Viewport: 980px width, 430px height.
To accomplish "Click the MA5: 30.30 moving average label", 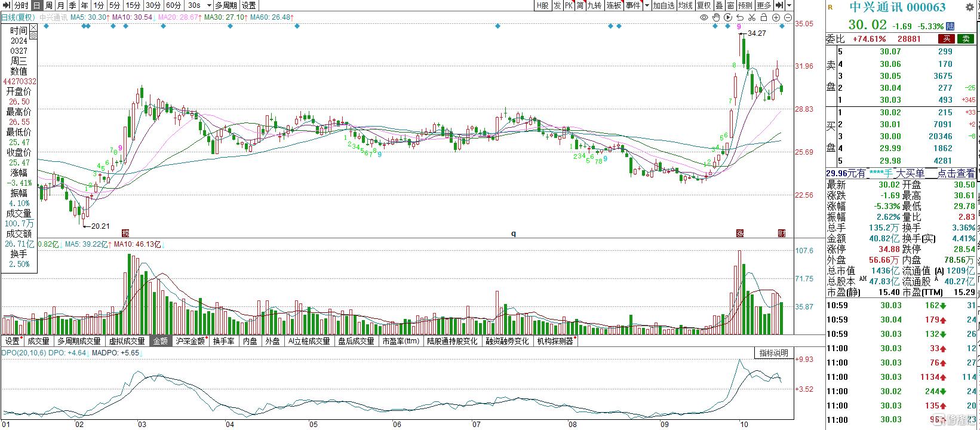I will [x=89, y=17].
